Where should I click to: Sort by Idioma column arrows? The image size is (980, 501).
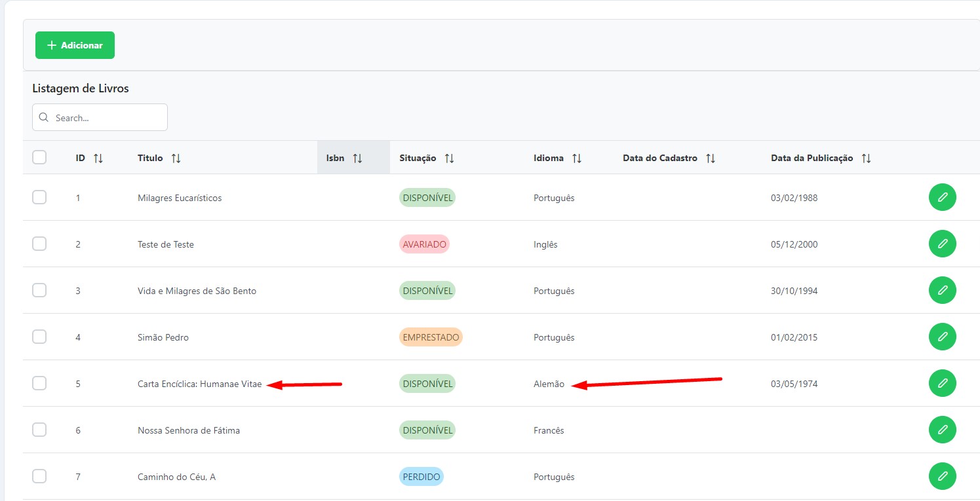point(577,158)
